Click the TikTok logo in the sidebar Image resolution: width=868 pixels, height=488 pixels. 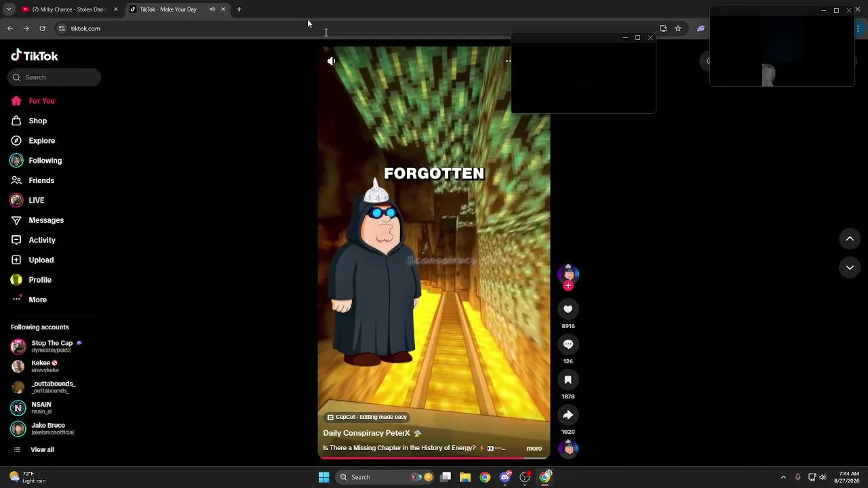coord(35,56)
